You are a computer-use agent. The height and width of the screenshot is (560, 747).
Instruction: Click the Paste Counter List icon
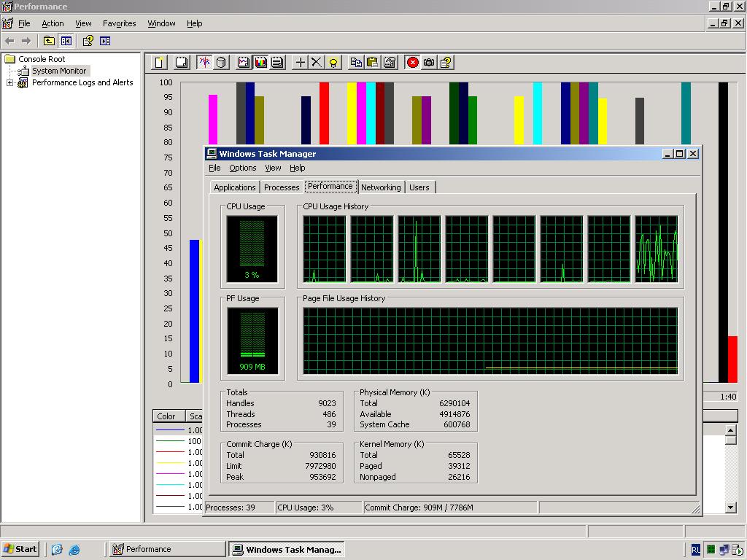click(x=373, y=63)
